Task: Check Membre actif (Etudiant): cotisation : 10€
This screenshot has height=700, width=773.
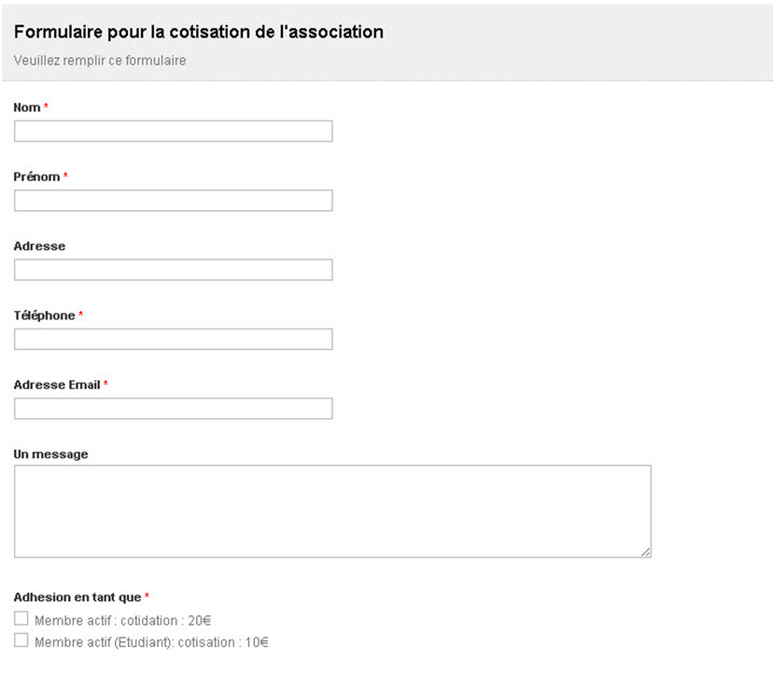Action: (21, 640)
